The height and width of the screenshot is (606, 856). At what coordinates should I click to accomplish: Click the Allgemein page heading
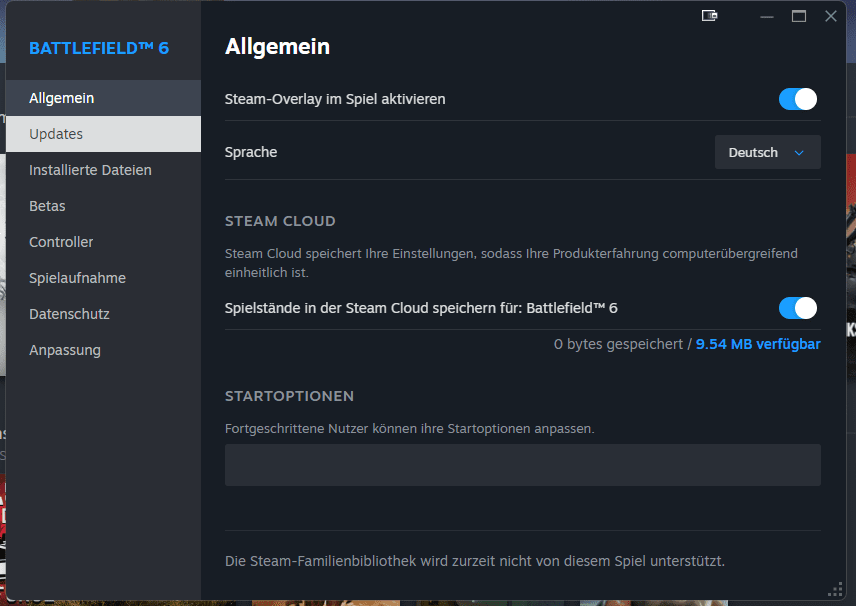point(277,46)
